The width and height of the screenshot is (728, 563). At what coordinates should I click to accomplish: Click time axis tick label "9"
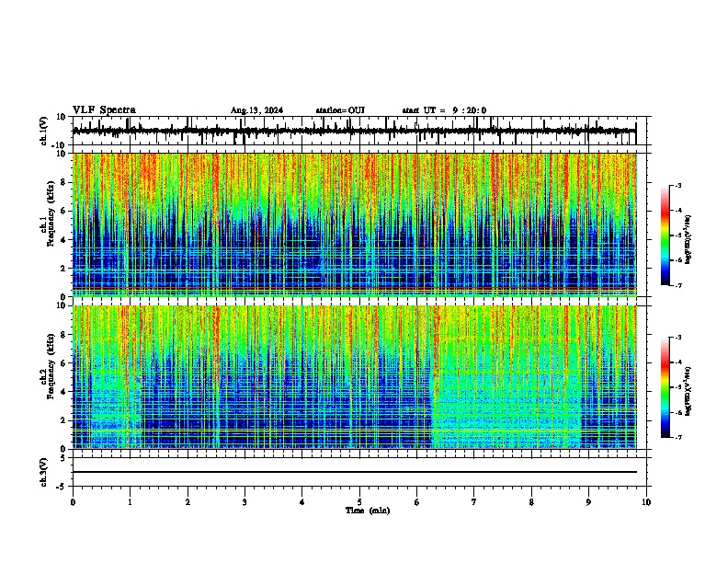(588, 502)
